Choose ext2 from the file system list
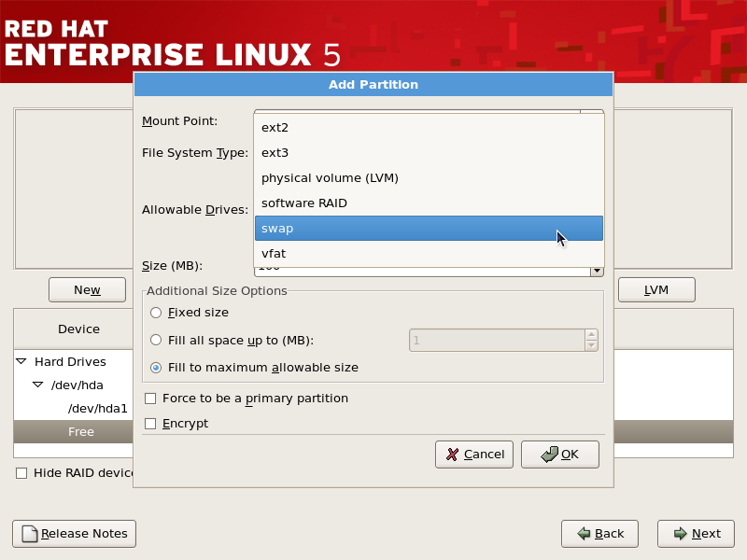The width and height of the screenshot is (747, 560). tap(429, 128)
